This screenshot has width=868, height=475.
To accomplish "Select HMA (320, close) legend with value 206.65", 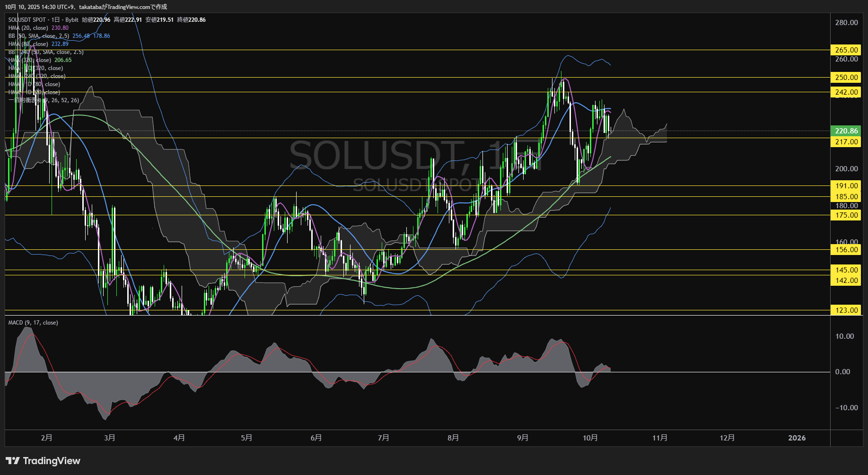I will pyautogui.click(x=30, y=60).
